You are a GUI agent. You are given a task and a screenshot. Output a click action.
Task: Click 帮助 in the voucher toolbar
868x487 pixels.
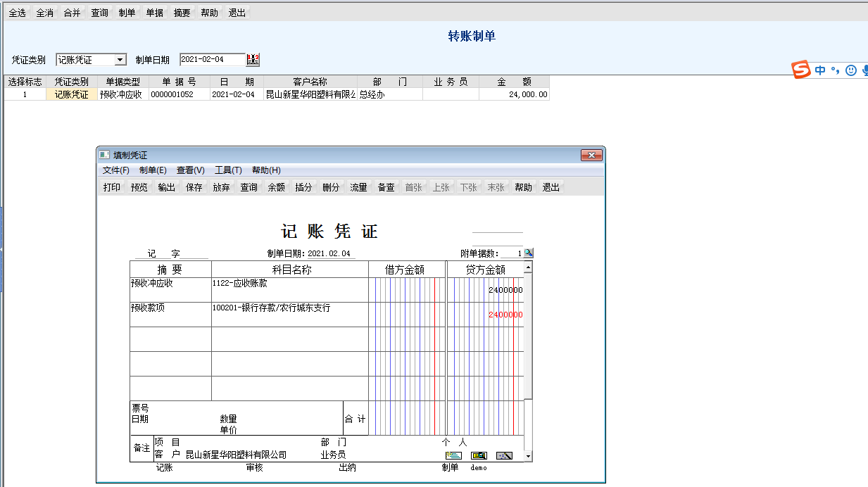pos(524,187)
